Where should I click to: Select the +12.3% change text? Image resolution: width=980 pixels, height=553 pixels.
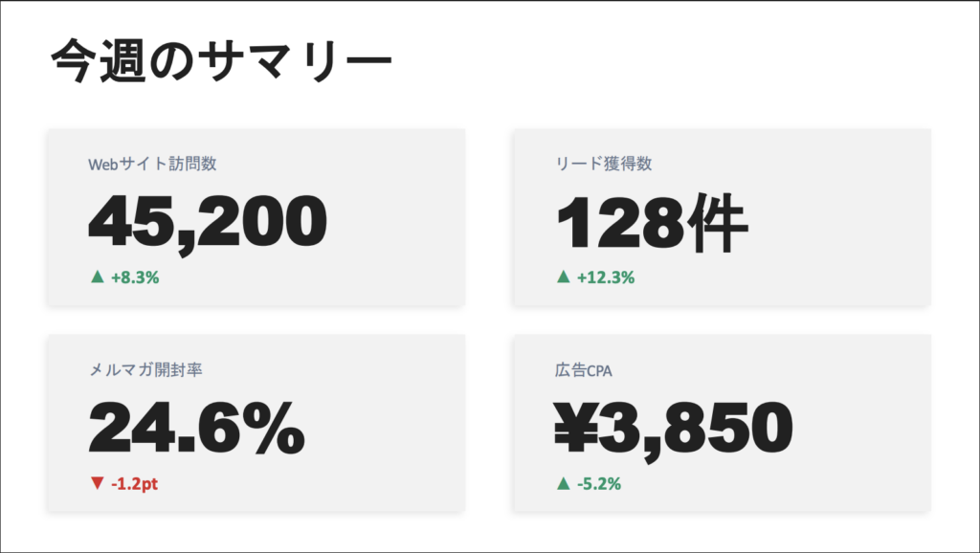[x=606, y=277]
